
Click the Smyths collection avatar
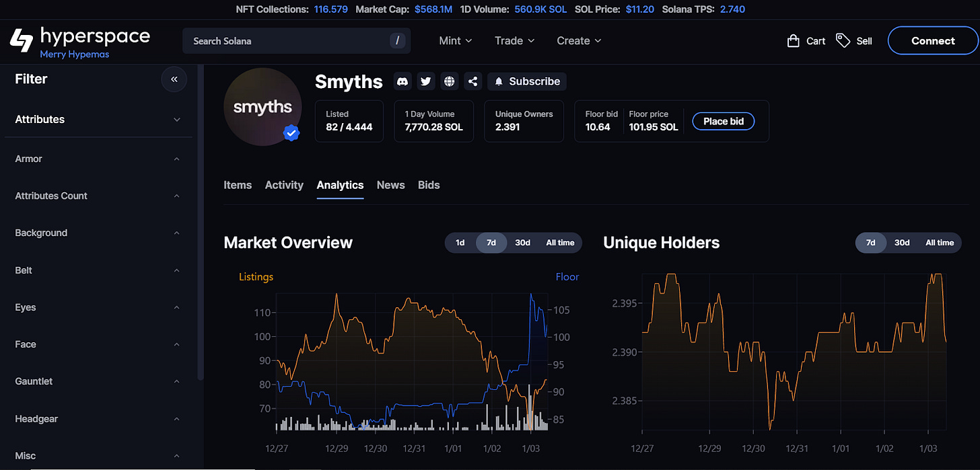point(262,106)
